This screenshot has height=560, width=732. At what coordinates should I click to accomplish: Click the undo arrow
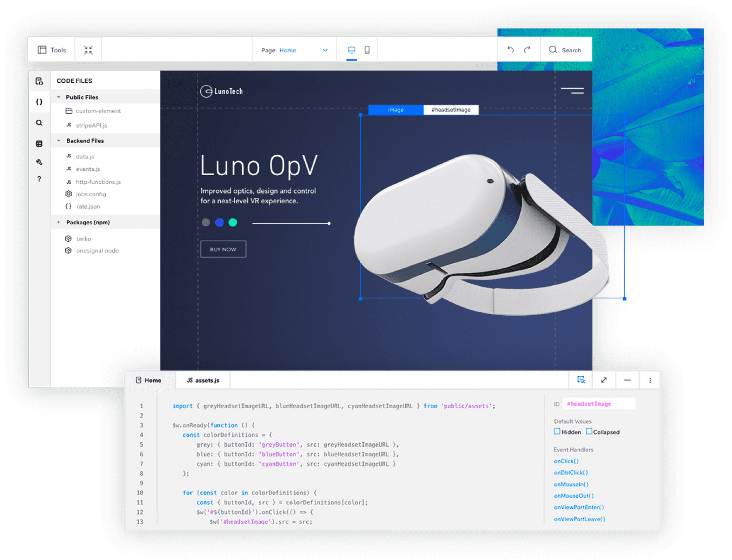pyautogui.click(x=511, y=50)
